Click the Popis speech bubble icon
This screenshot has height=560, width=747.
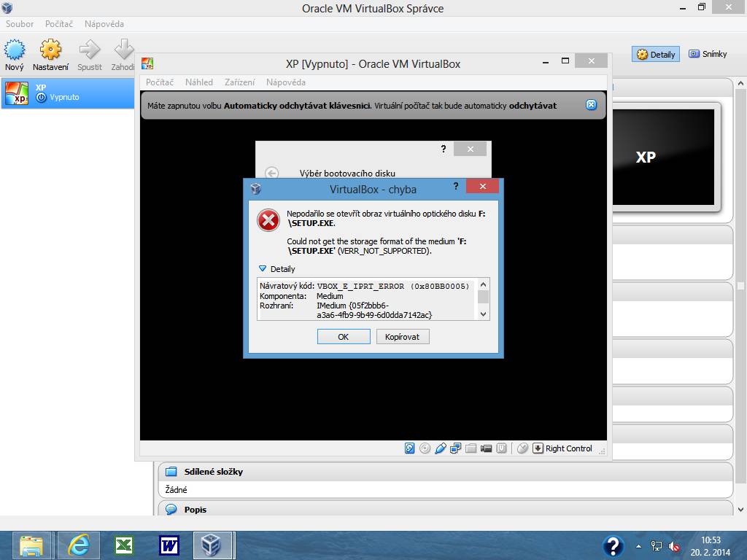171,510
